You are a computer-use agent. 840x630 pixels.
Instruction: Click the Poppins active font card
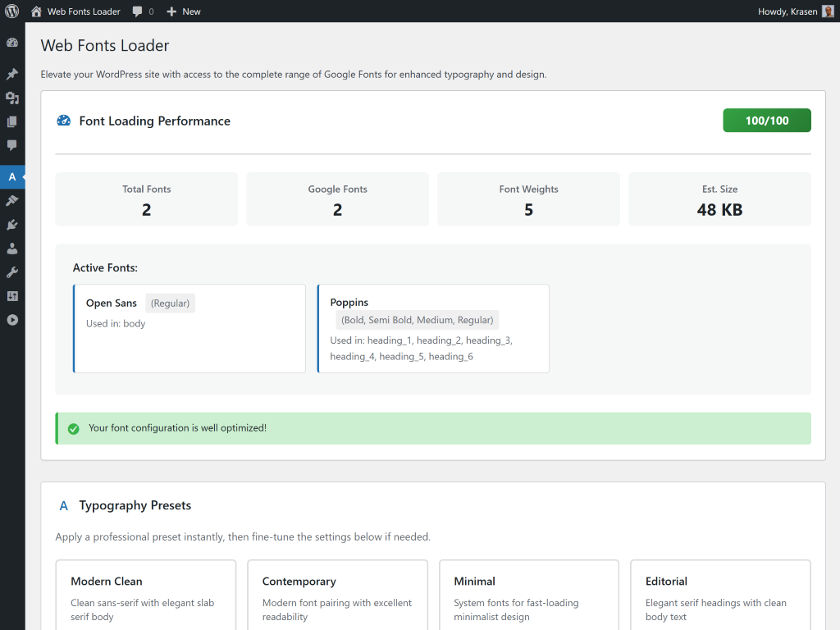point(433,328)
